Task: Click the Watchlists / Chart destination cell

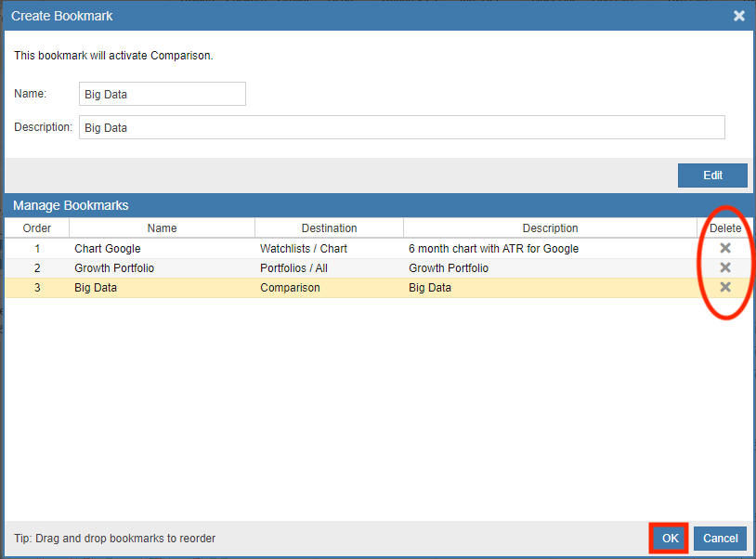Action: (303, 248)
